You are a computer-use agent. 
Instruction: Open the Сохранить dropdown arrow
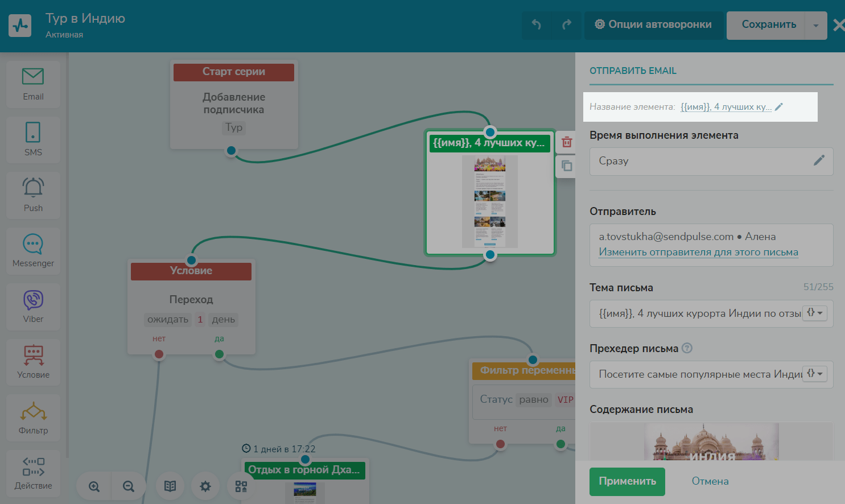click(816, 26)
